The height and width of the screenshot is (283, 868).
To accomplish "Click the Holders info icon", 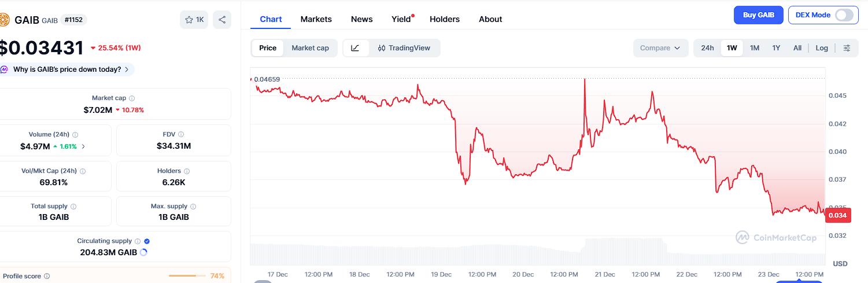I will coord(186,171).
